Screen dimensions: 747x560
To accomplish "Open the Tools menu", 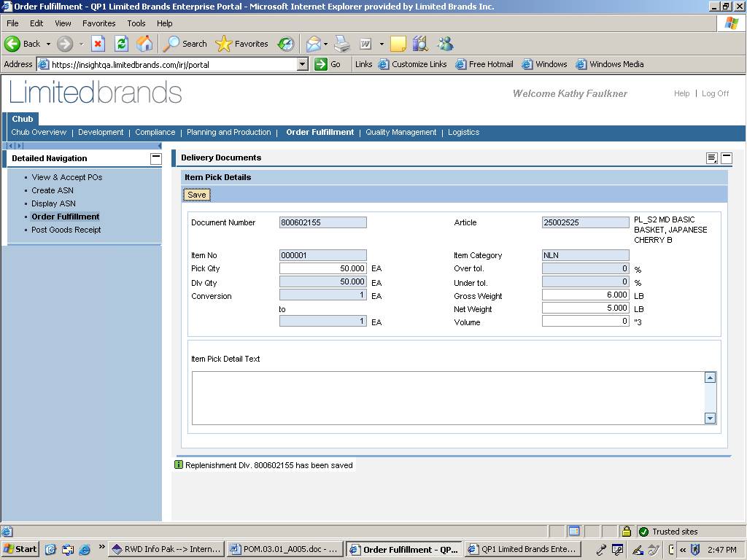I will pyautogui.click(x=136, y=23).
